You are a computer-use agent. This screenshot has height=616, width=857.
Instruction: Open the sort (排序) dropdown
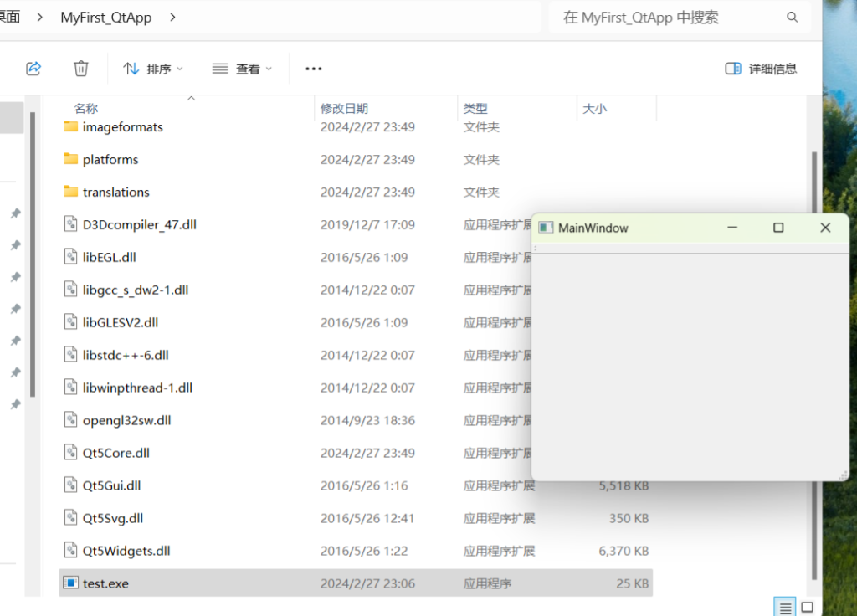[x=153, y=69]
